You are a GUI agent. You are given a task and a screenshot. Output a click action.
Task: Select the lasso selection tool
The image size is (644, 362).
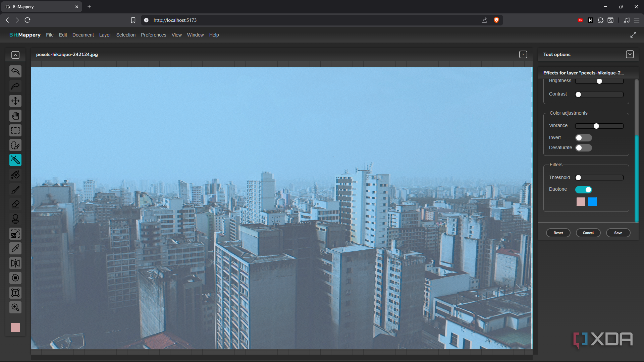click(15, 145)
